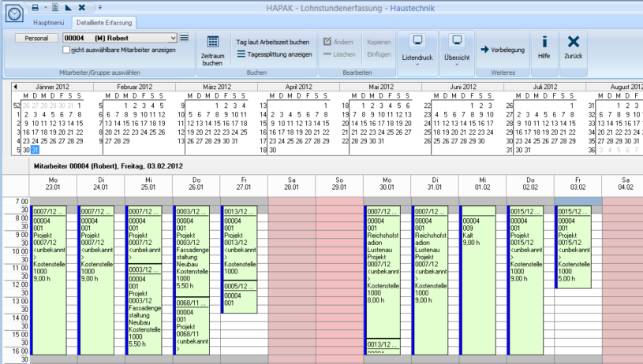This screenshot has height=364, width=643.
Task: Click the Juni 2012 month header
Action: coord(463,87)
